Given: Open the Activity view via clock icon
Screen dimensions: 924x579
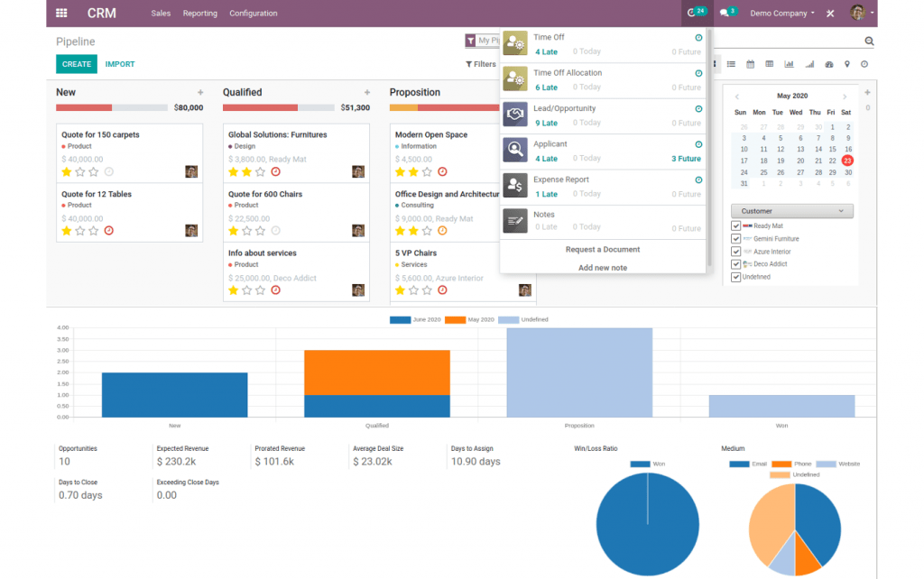Looking at the screenshot, I should coord(864,64).
